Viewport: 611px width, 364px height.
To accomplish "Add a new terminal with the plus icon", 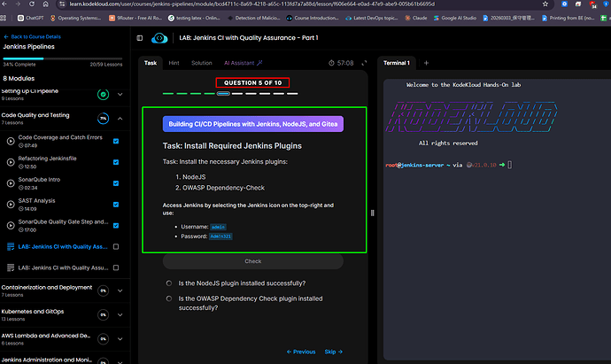I will pos(426,63).
